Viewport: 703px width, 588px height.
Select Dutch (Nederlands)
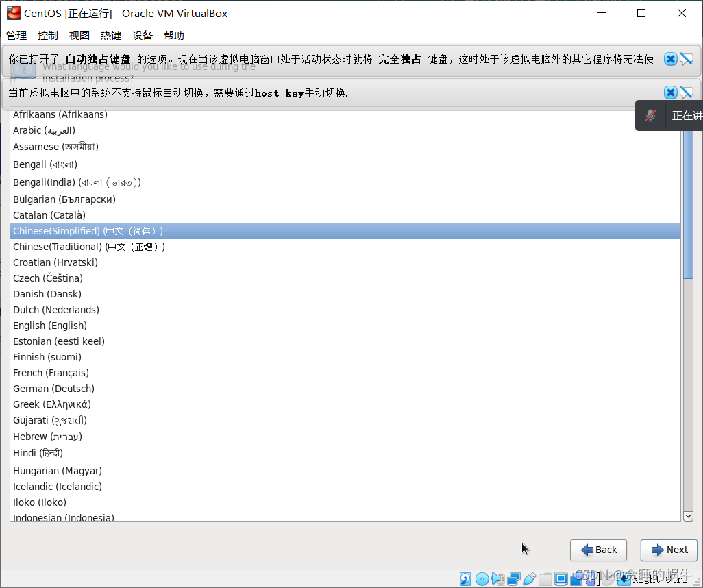(345, 310)
